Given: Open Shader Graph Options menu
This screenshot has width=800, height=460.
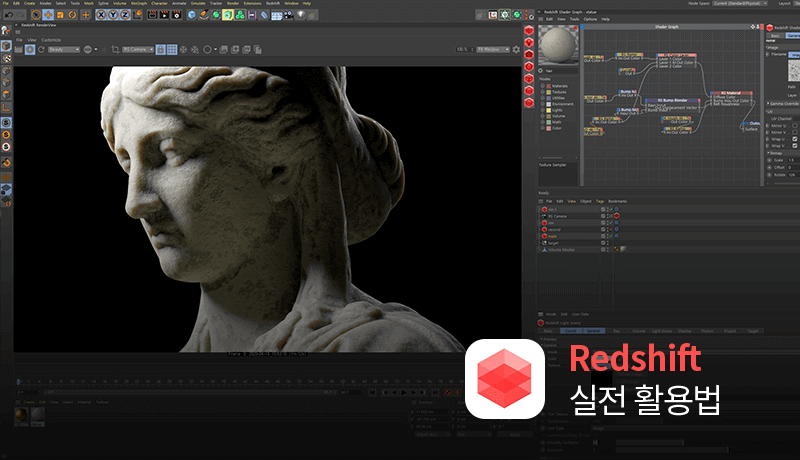Looking at the screenshot, I should pos(590,19).
